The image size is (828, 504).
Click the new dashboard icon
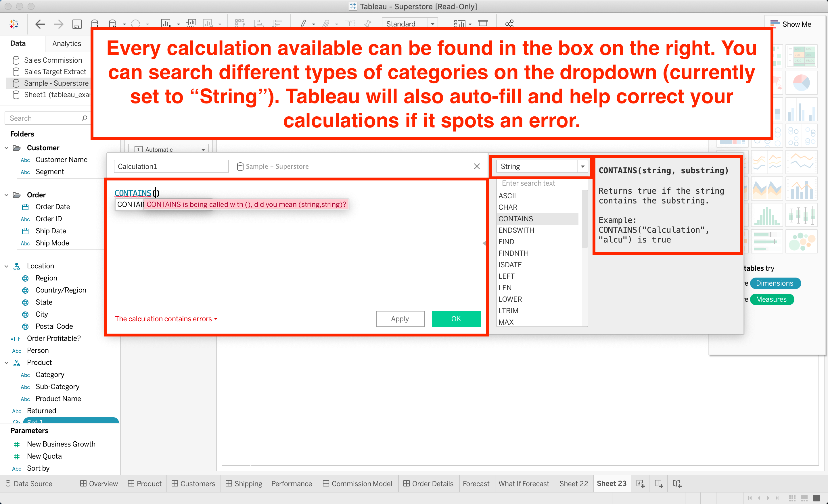(658, 484)
